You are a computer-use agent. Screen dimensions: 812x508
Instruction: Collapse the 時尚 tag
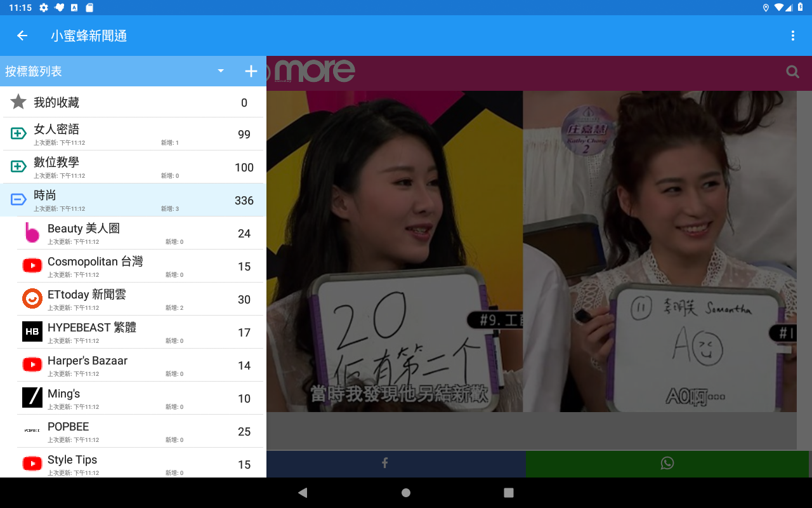click(18, 199)
